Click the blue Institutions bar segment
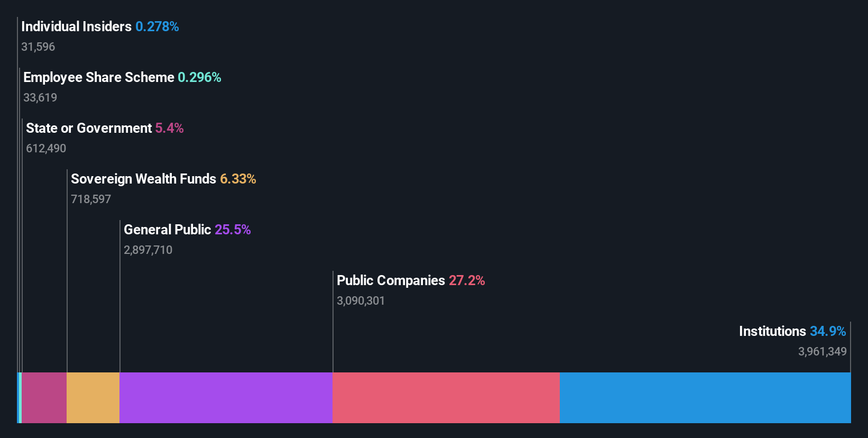Image resolution: width=868 pixels, height=438 pixels. pyautogui.click(x=705, y=398)
